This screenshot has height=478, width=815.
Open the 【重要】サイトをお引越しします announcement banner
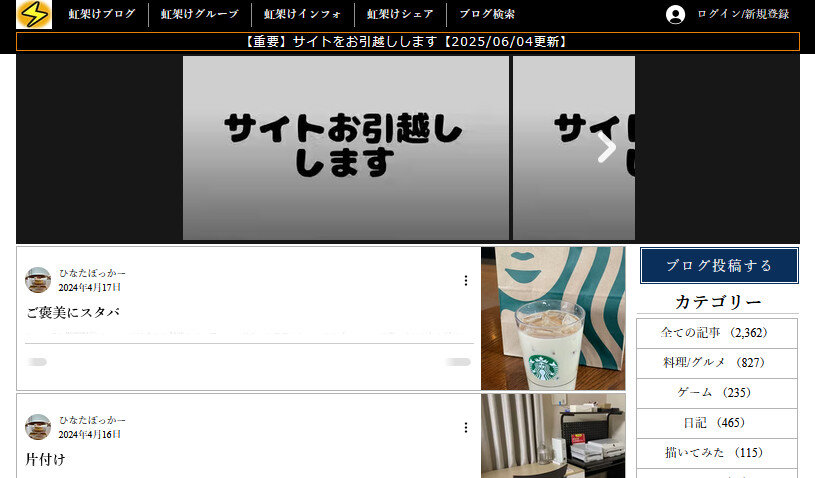[408, 42]
